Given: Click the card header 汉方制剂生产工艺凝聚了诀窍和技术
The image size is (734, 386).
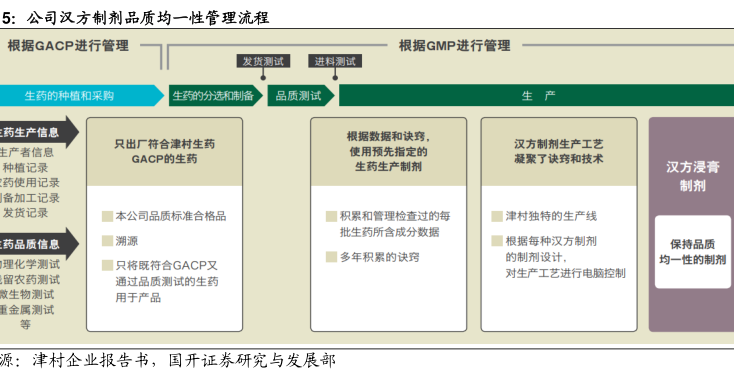Looking at the screenshot, I should [x=559, y=152].
